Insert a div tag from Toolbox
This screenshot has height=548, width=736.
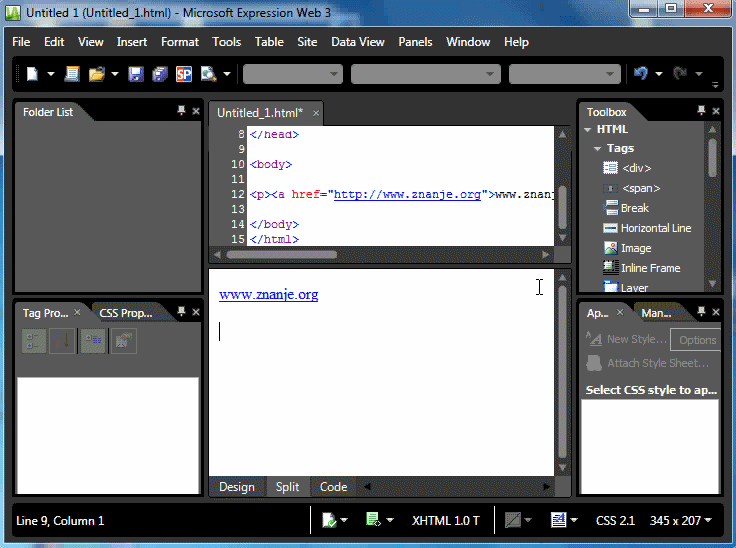pyautogui.click(x=636, y=168)
